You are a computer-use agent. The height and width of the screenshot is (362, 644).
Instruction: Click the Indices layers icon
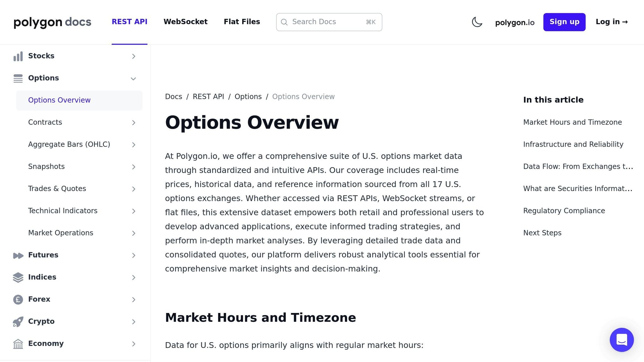(x=18, y=277)
